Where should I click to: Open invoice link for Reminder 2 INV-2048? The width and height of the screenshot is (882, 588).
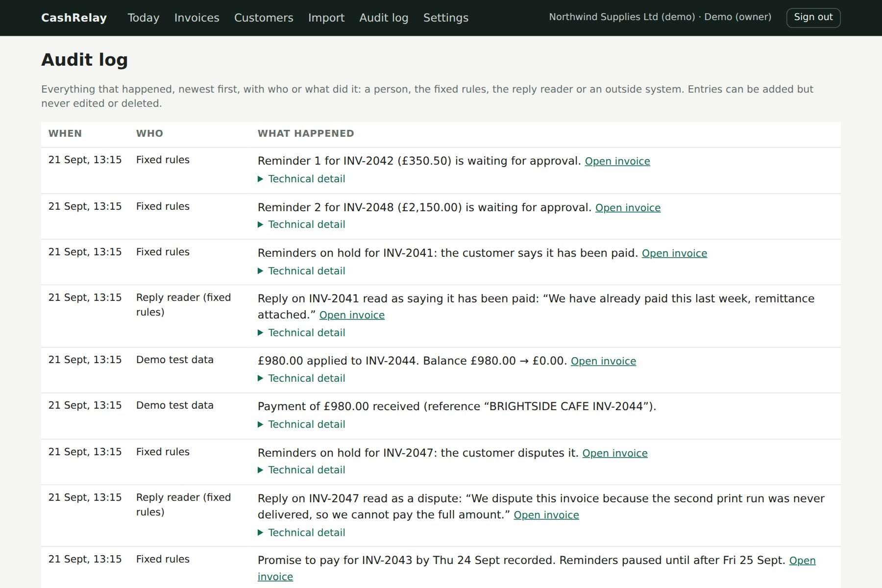(628, 208)
